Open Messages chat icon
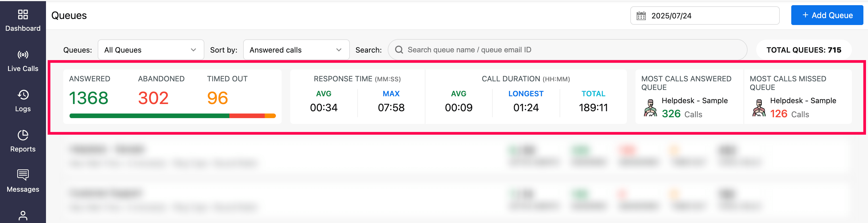868x223 pixels. coord(23,175)
